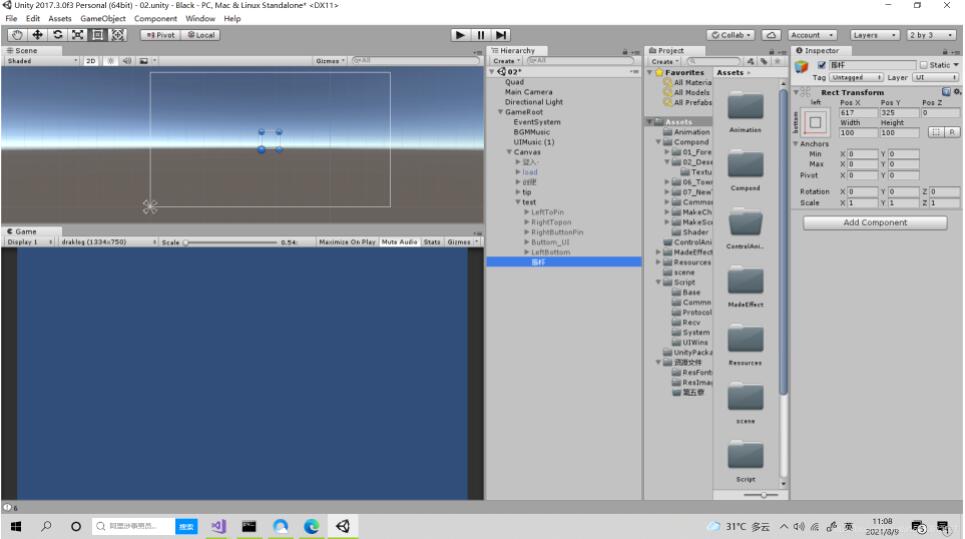Toggle Maximize On Play
This screenshot has width=965, height=539.
pyautogui.click(x=347, y=242)
